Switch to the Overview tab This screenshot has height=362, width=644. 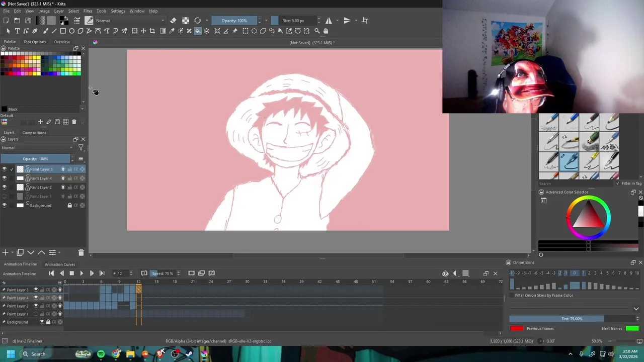[x=62, y=42]
